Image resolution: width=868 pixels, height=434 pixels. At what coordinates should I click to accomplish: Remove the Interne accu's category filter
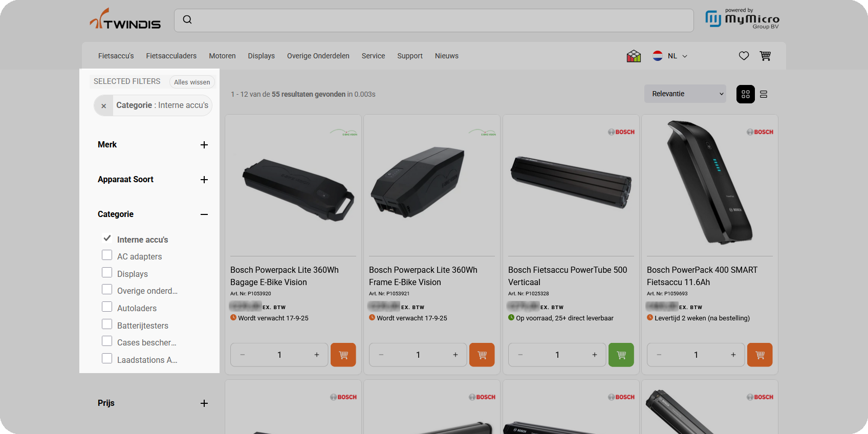pos(103,105)
